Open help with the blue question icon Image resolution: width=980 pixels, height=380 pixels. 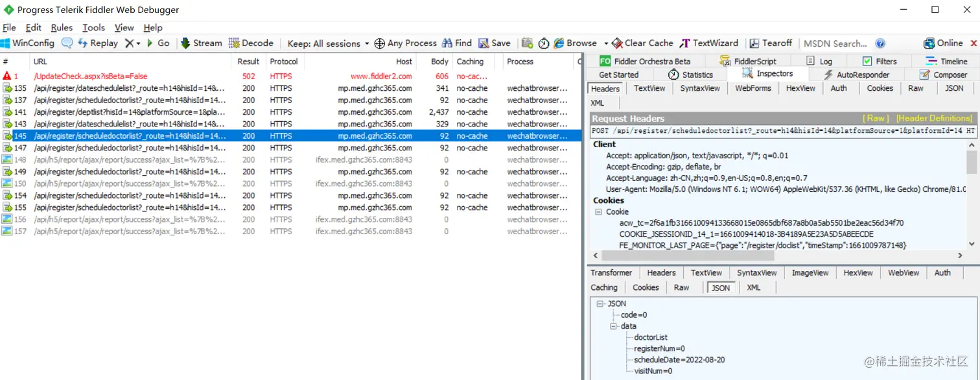(880, 43)
